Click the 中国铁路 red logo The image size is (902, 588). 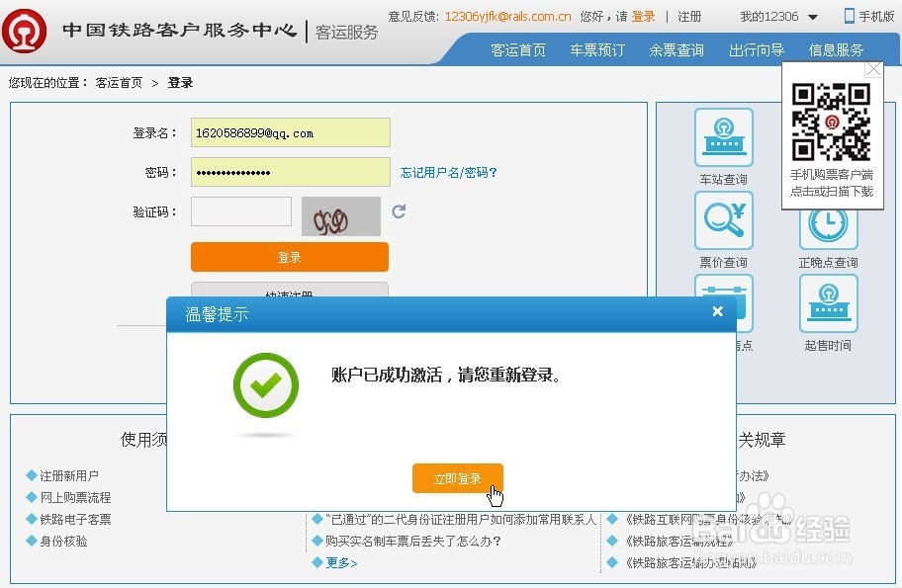[25, 30]
